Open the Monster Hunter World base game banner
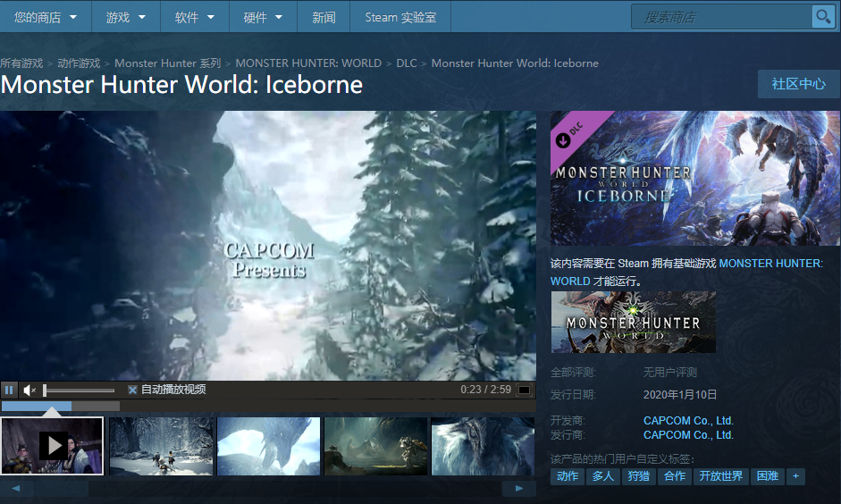The image size is (841, 504). 634,323
